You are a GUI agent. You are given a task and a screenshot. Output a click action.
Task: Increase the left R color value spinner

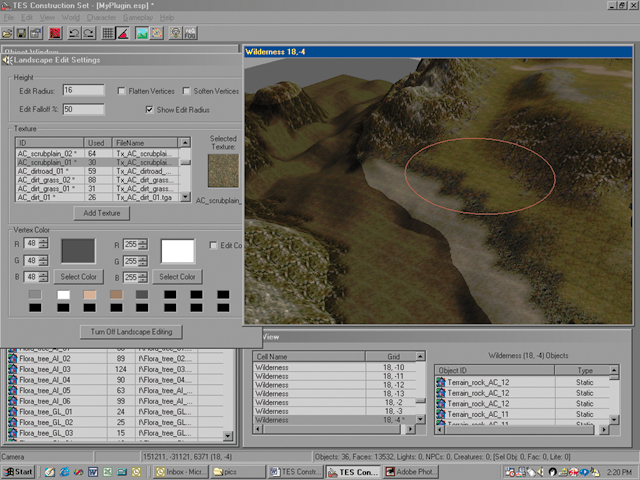point(44,241)
